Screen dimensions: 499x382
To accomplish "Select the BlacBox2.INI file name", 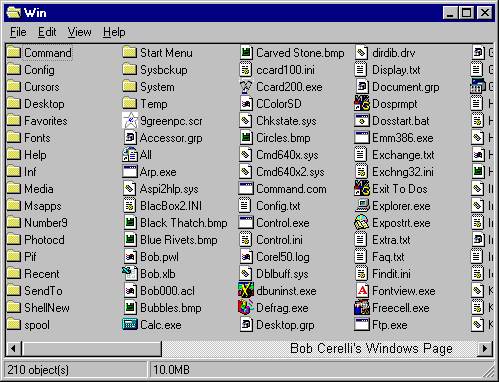I will (171, 206).
